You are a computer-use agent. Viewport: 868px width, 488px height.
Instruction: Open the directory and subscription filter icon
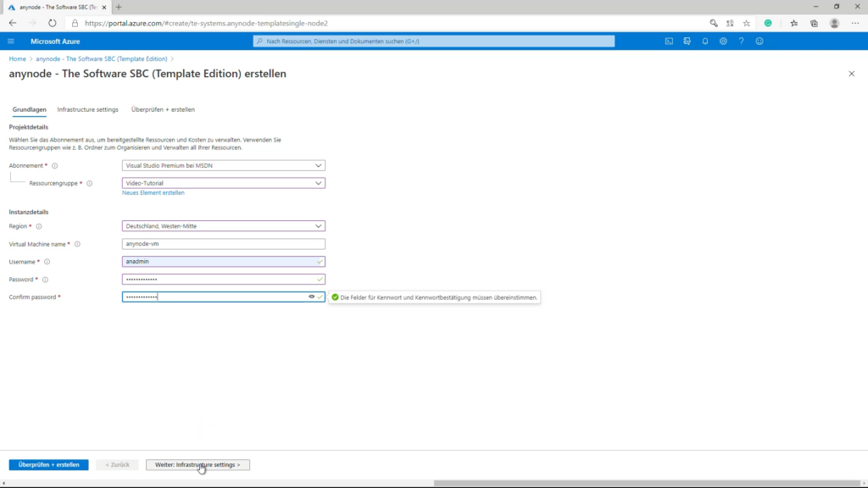687,41
